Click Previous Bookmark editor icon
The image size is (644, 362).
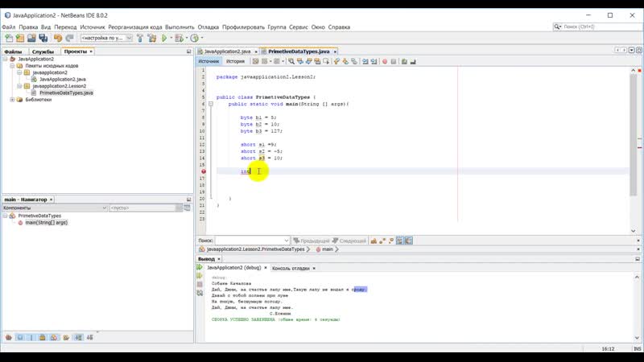point(336,62)
